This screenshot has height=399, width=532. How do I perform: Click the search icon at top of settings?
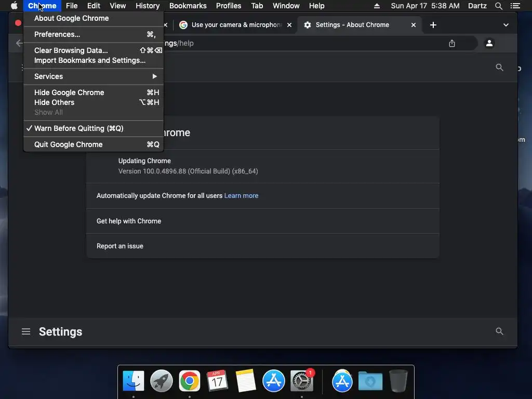click(499, 67)
